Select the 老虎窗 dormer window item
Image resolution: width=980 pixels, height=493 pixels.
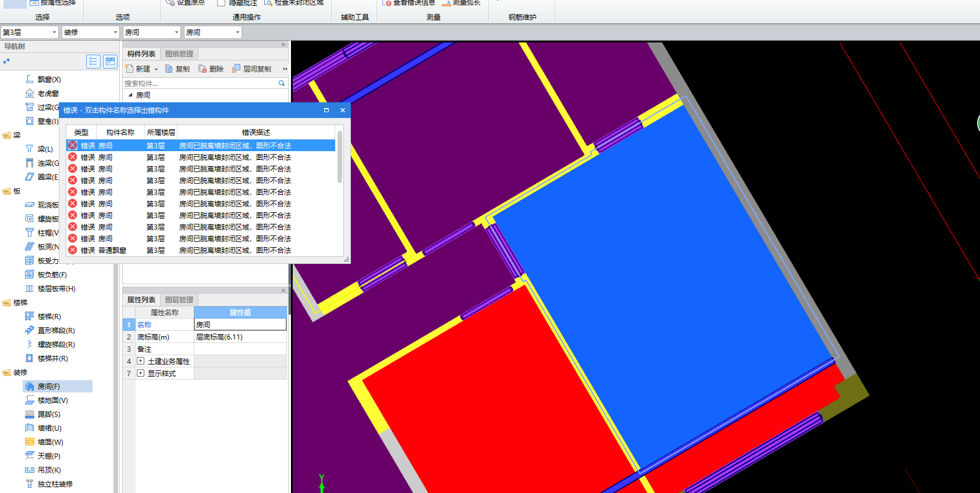coord(42,93)
